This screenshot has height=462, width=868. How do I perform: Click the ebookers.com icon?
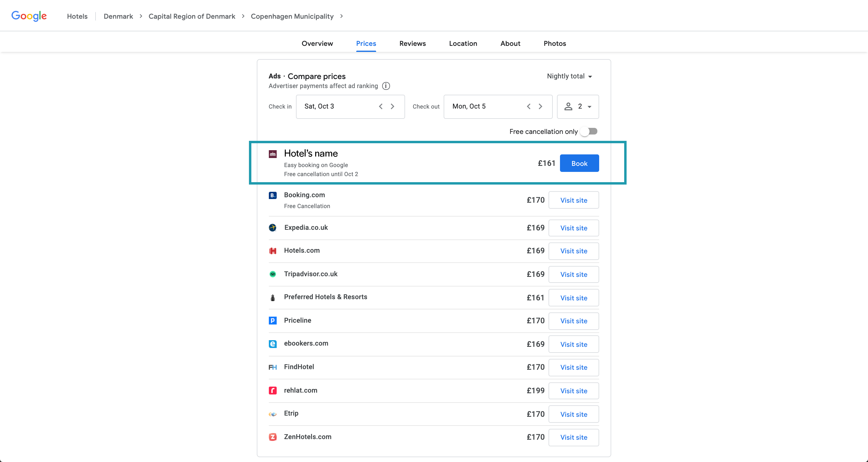point(273,343)
